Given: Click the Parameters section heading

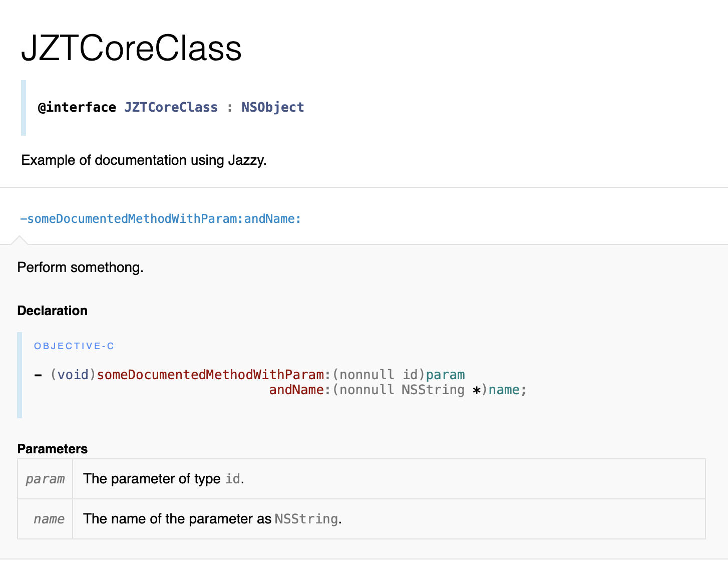Looking at the screenshot, I should click(x=52, y=449).
